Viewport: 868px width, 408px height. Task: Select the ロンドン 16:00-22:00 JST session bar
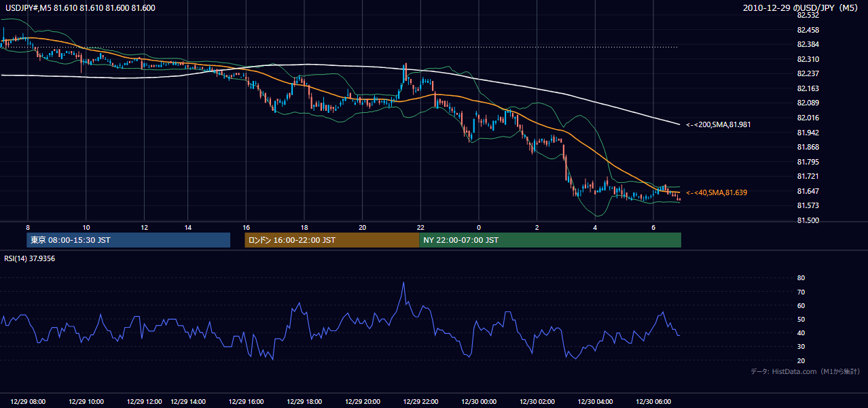click(332, 240)
